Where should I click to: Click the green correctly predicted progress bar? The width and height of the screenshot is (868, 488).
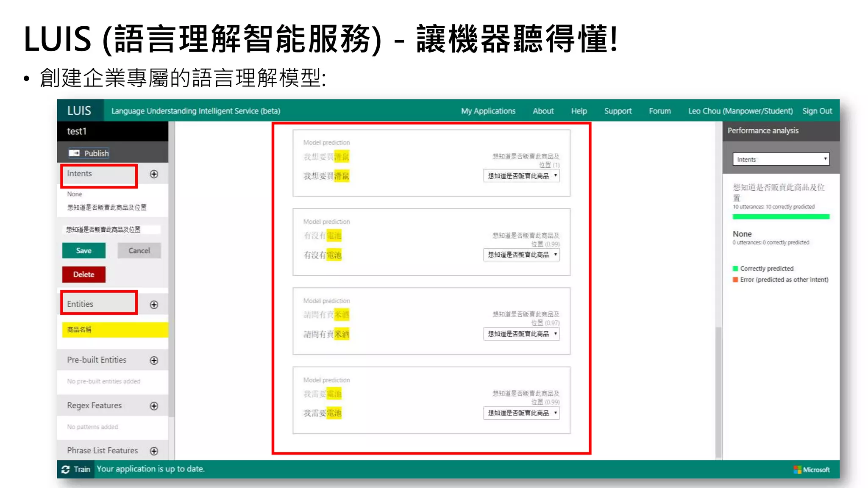781,217
